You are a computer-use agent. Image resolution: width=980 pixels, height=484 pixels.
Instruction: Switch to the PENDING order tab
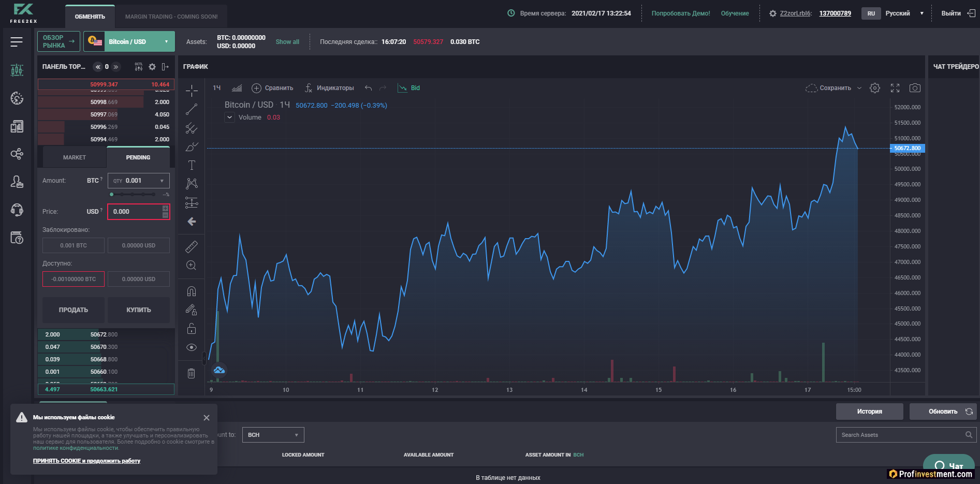(138, 157)
